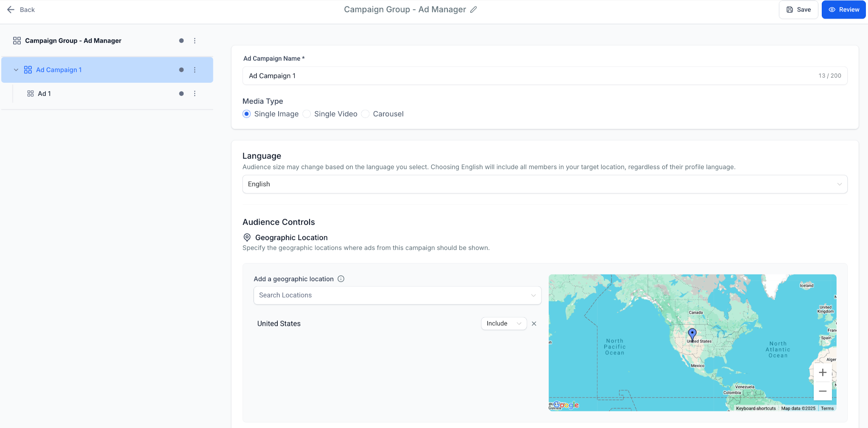Collapse the Ad Campaign 1 tree node
This screenshot has height=428, width=868.
tap(16, 70)
